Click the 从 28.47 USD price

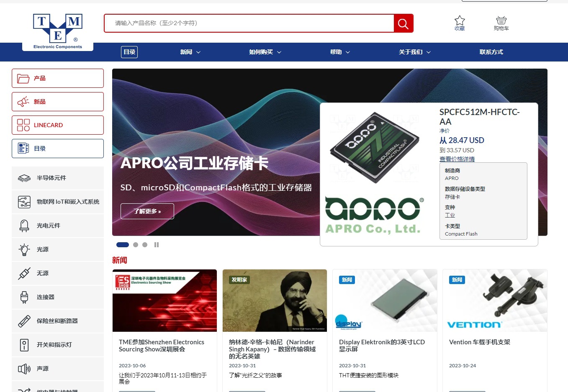(462, 141)
